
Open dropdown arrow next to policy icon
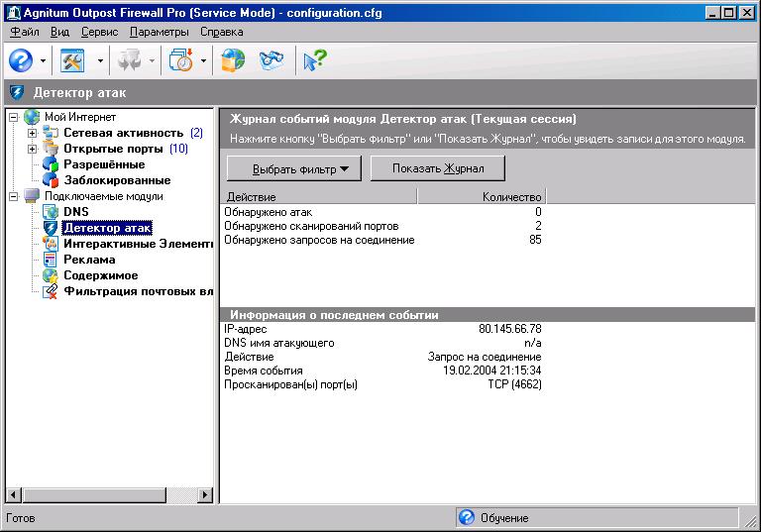point(43,61)
